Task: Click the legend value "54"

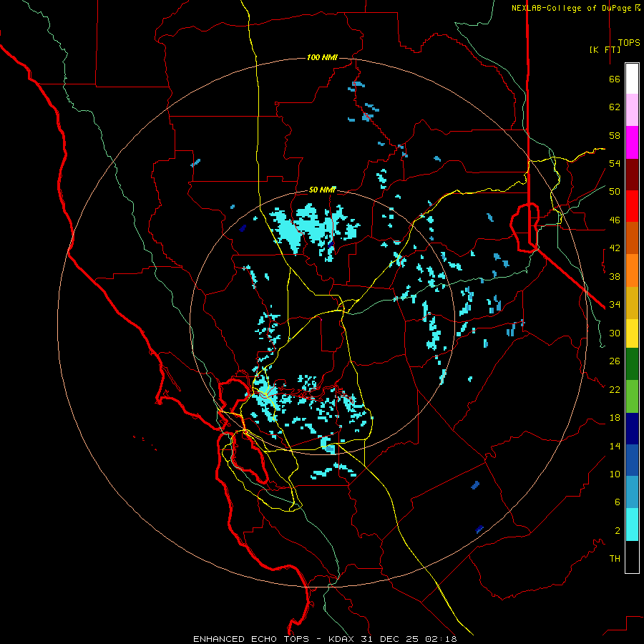Action: click(615, 163)
